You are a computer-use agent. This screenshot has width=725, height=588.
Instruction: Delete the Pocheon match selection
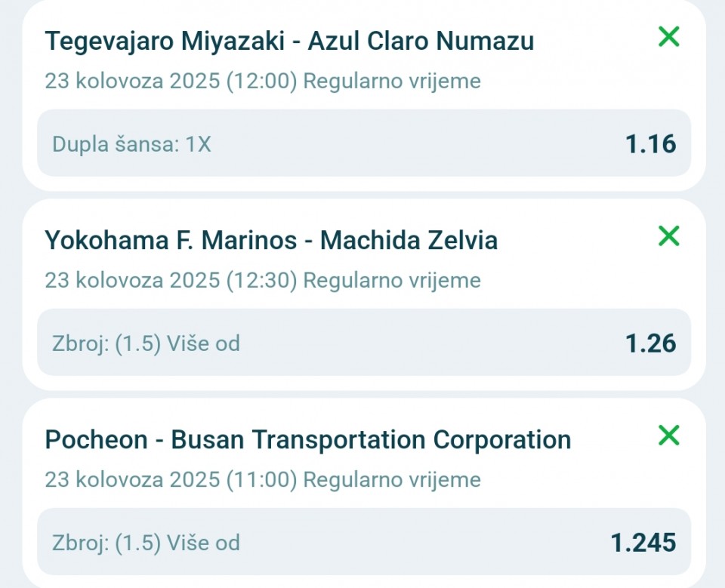point(668,436)
